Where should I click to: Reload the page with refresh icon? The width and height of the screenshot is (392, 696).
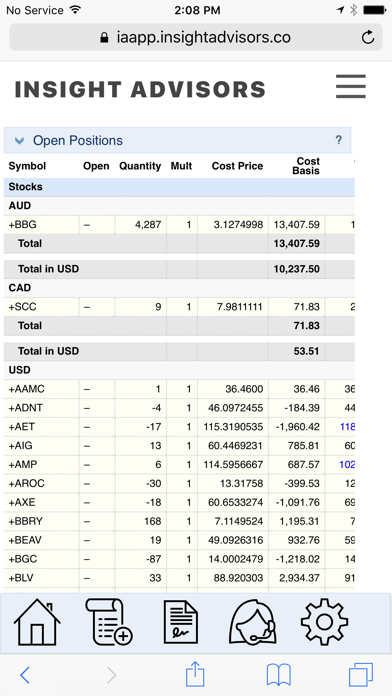368,37
